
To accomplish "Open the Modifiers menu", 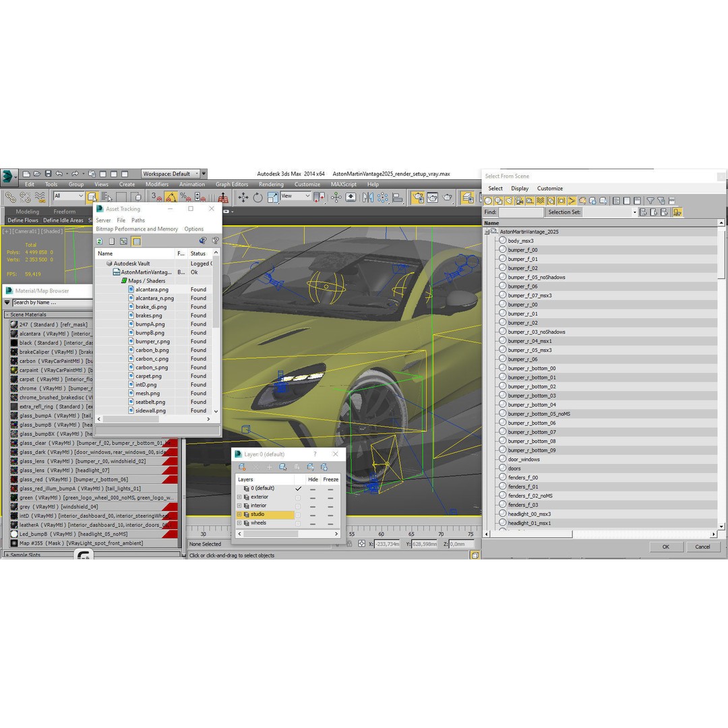I will [x=157, y=184].
